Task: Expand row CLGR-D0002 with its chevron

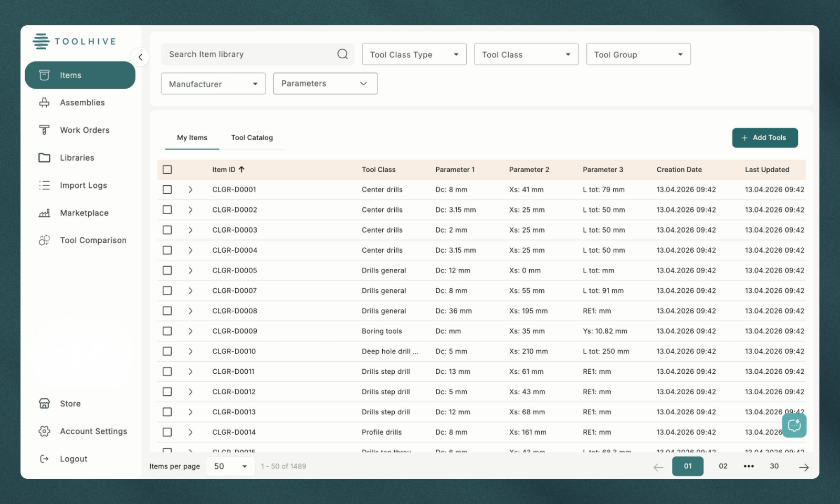Action: click(190, 210)
